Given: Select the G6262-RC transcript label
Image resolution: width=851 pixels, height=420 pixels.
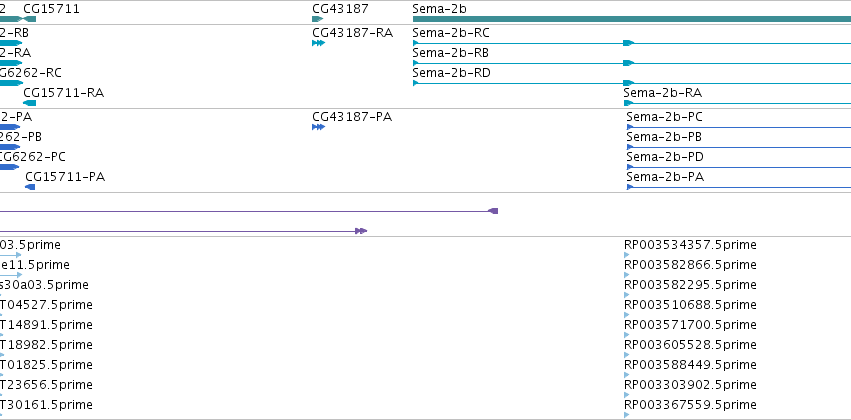Looking at the screenshot, I should tap(30, 73).
